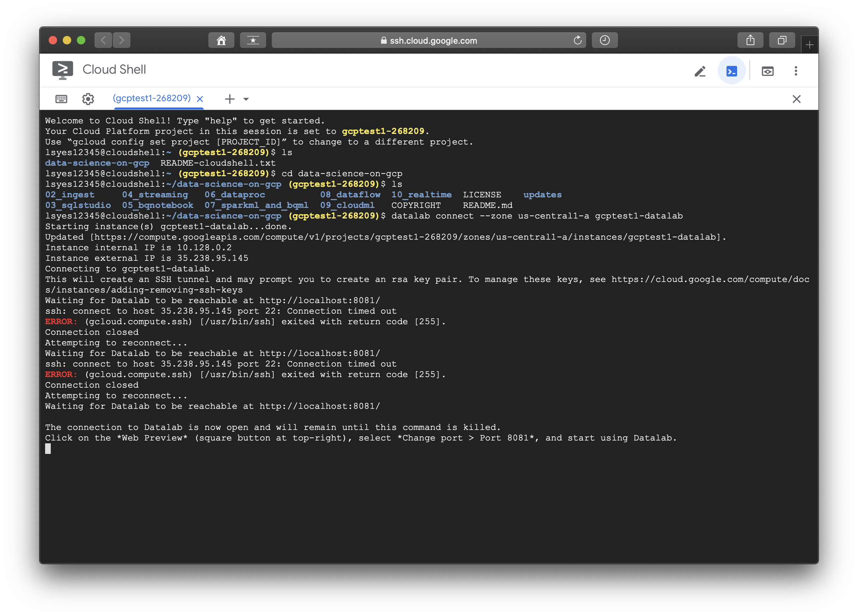Click the terminal cursor on the last line
Image resolution: width=858 pixels, height=616 pixels.
(48, 449)
